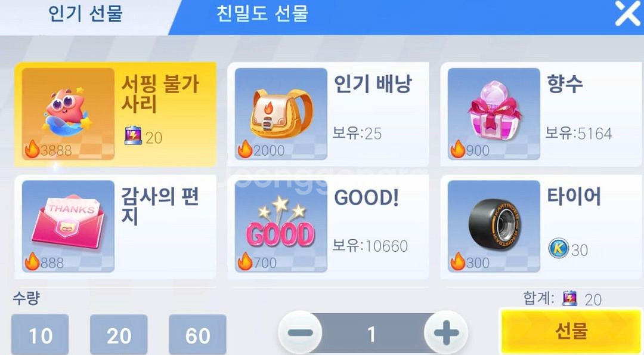Set quantity to 10
This screenshot has width=644, height=355.
[x=41, y=335]
